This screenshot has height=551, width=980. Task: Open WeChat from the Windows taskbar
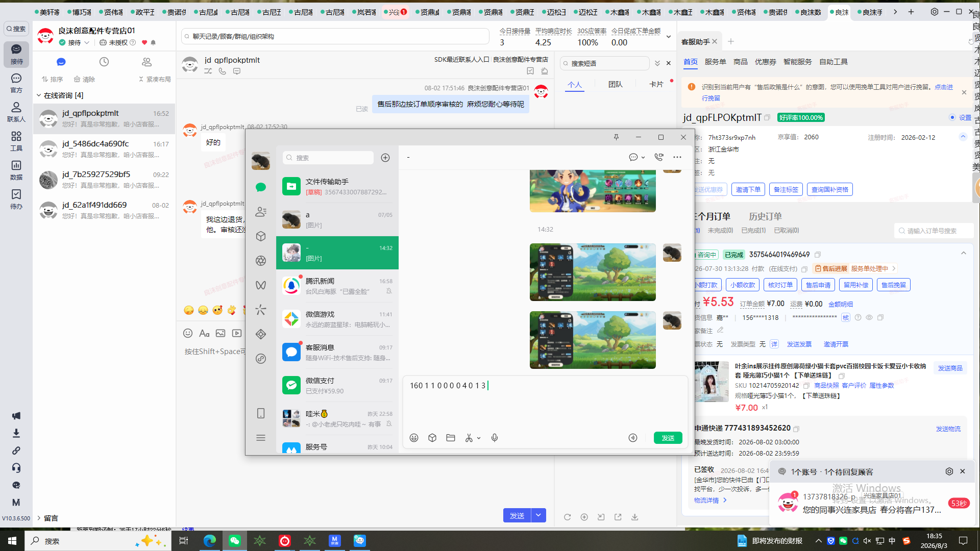click(235, 541)
